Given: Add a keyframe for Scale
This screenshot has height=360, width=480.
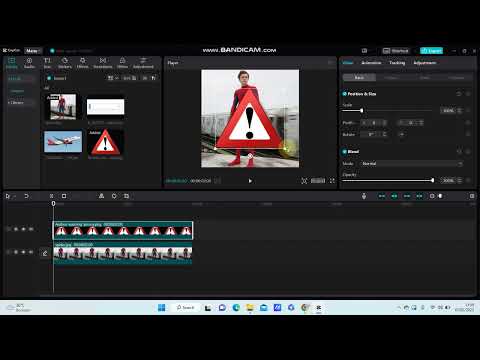Looking at the screenshot, I should pos(468,110).
